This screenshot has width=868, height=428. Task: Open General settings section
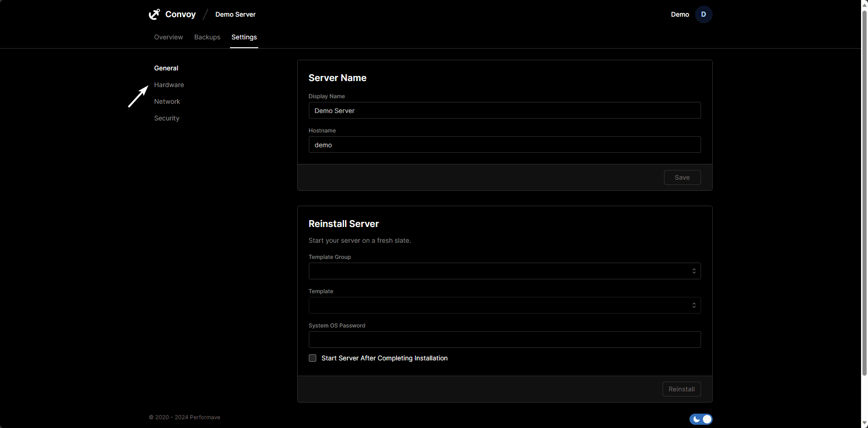pos(166,68)
